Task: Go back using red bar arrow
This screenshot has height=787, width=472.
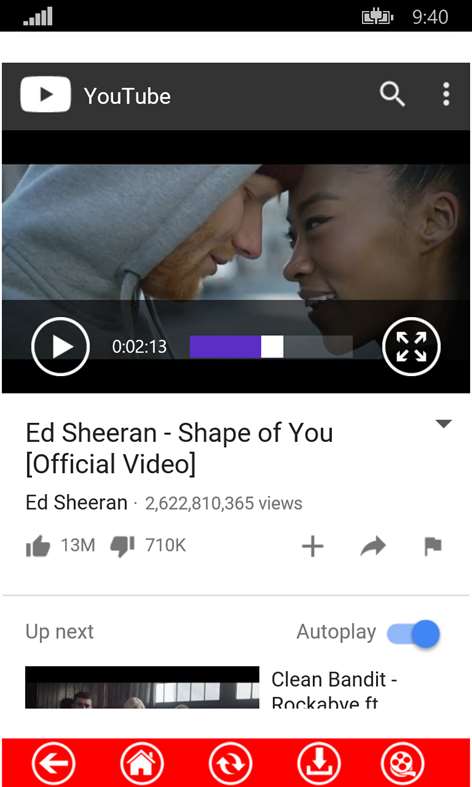Action: [x=54, y=764]
